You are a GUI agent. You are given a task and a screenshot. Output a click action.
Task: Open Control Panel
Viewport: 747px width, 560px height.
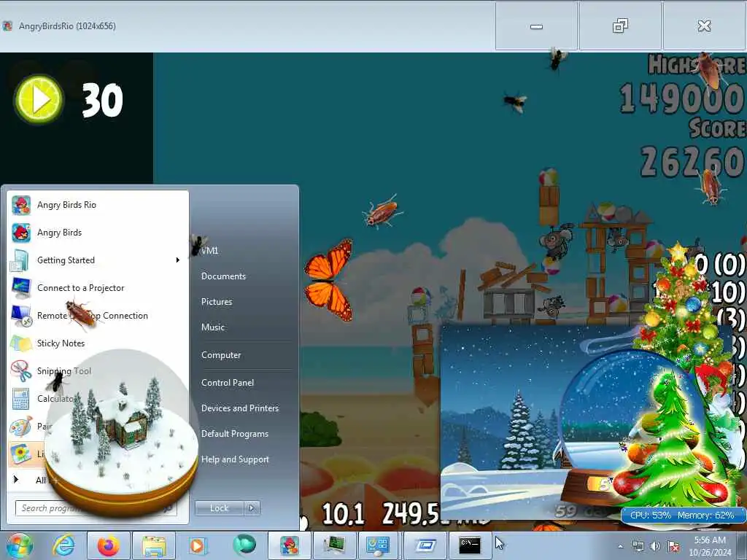(228, 383)
